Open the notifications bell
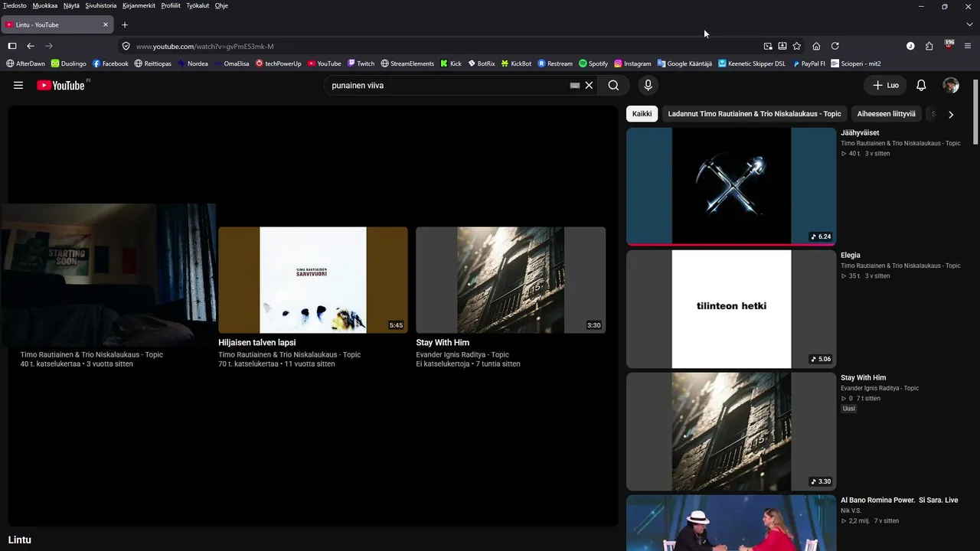This screenshot has width=980, height=551. [x=921, y=85]
